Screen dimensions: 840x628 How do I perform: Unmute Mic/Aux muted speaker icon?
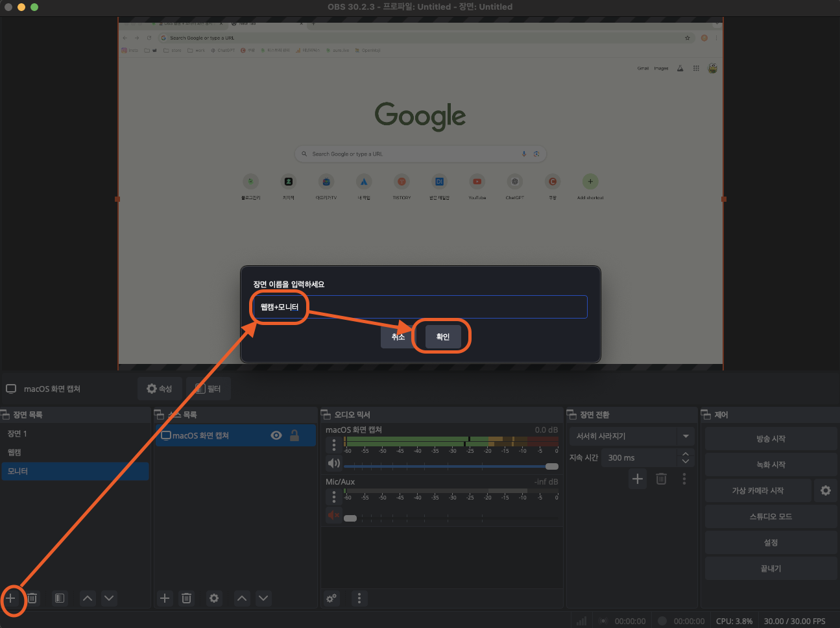[334, 515]
